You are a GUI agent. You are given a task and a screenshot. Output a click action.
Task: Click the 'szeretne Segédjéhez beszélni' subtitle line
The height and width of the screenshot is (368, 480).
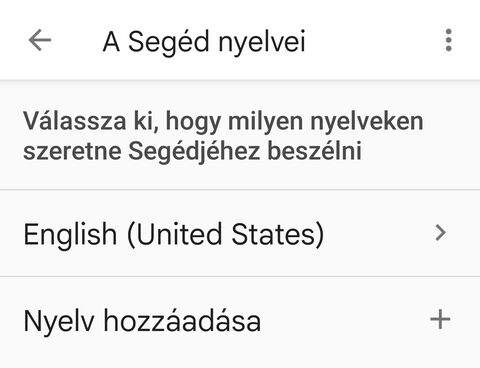(x=192, y=152)
